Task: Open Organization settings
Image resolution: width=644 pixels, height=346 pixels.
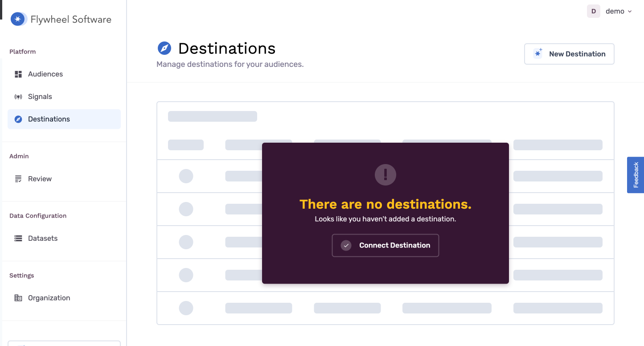Action: (49, 298)
